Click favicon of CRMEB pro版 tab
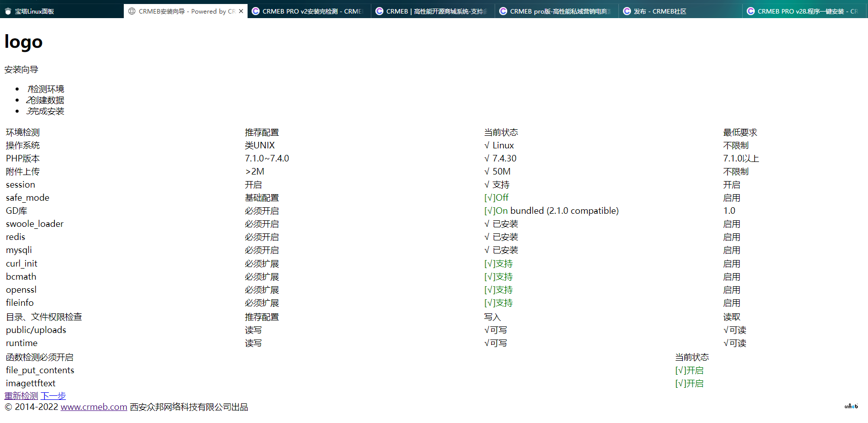The height and width of the screenshot is (423, 868). [x=503, y=11]
